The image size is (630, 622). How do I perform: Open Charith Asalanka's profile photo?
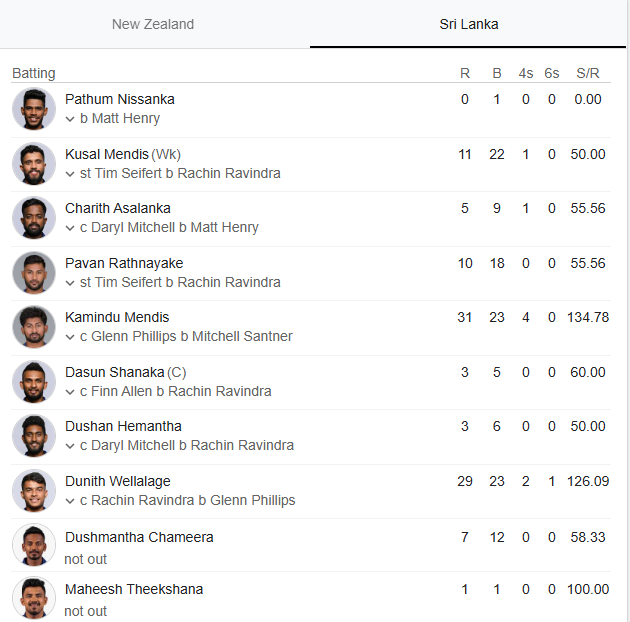click(34, 218)
